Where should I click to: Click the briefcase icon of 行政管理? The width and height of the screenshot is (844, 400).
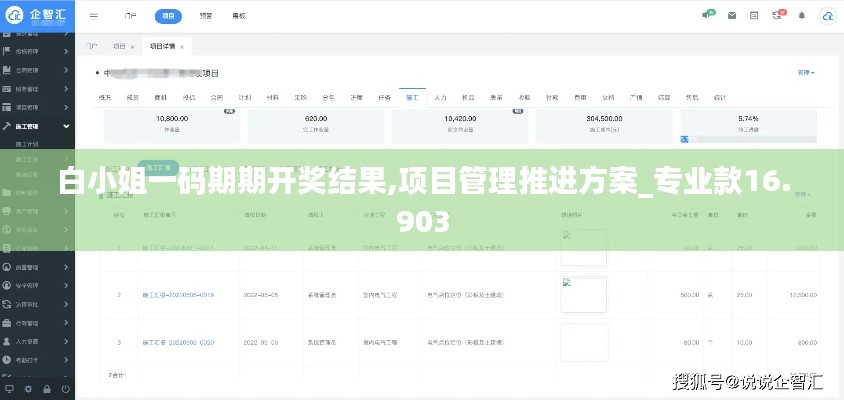tap(7, 323)
